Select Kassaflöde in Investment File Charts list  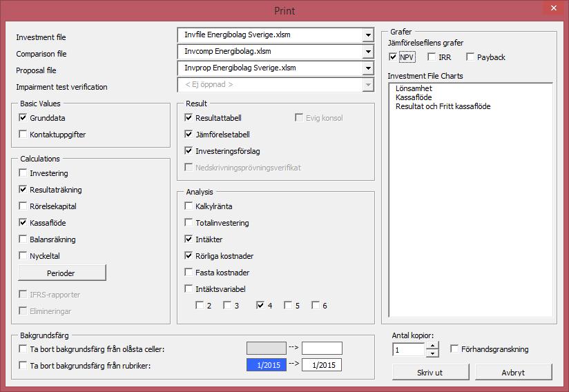tap(414, 97)
